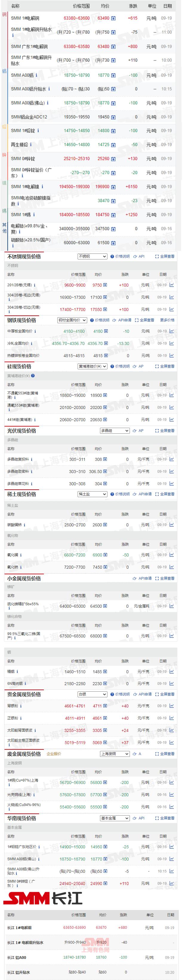Click calendar icon beside 氧化铈 7450
This screenshot has height=980, width=183.
(105, 567)
